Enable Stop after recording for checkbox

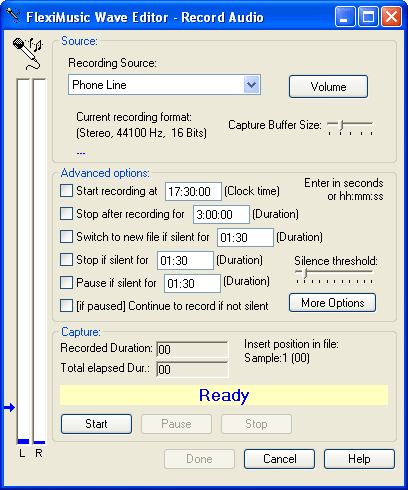[66, 214]
